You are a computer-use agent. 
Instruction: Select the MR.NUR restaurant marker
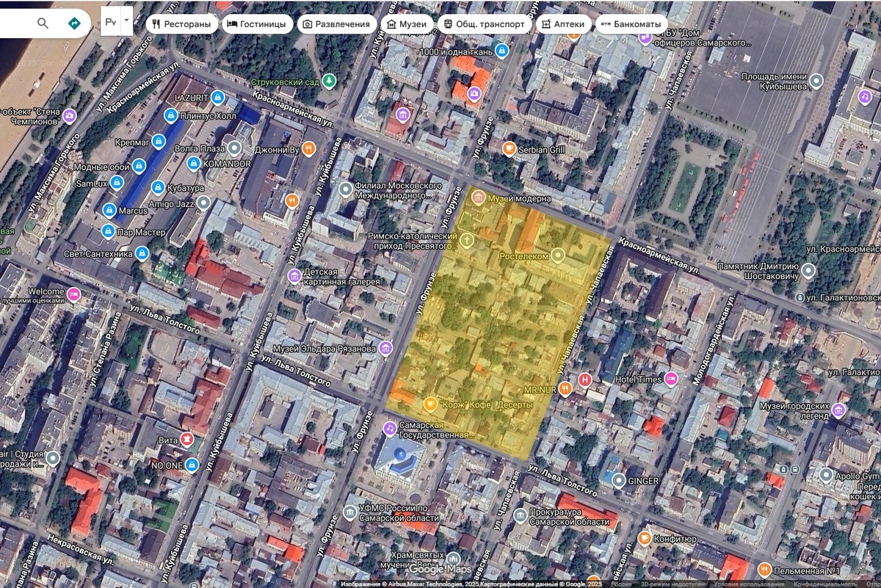565,389
